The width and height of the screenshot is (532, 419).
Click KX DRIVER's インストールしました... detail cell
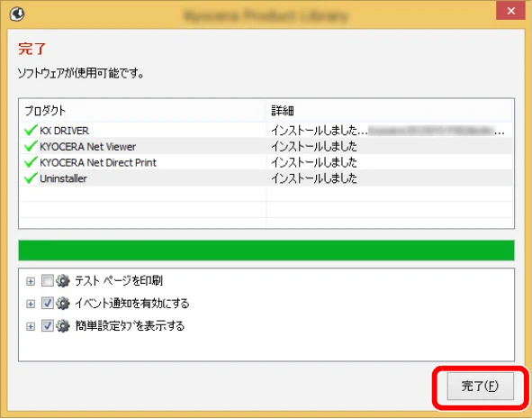(x=390, y=131)
